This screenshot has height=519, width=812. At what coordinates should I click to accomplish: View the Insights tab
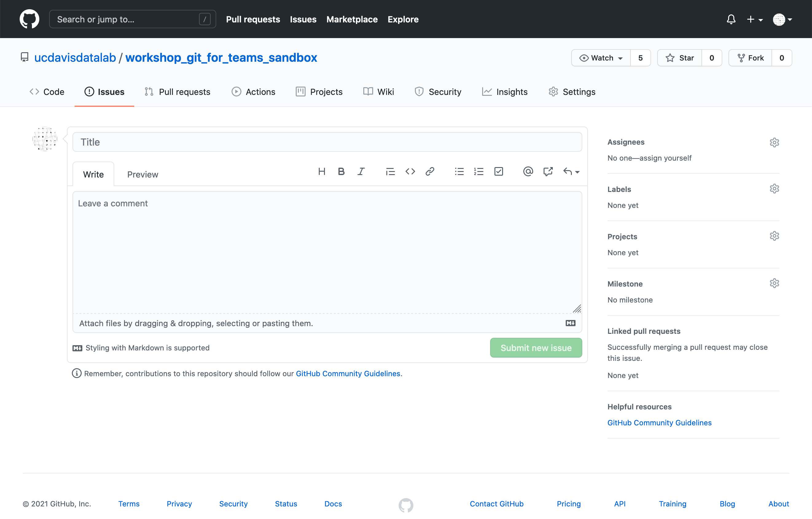click(x=505, y=92)
